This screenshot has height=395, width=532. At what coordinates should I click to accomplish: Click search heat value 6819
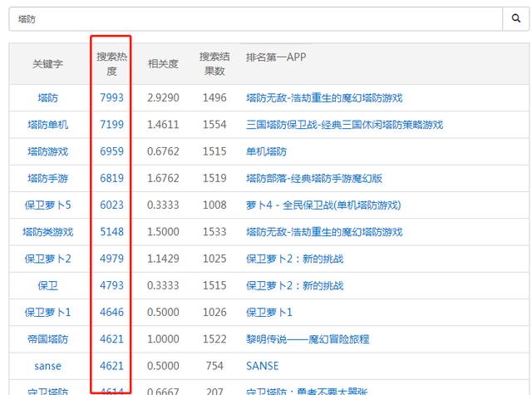[x=111, y=178]
